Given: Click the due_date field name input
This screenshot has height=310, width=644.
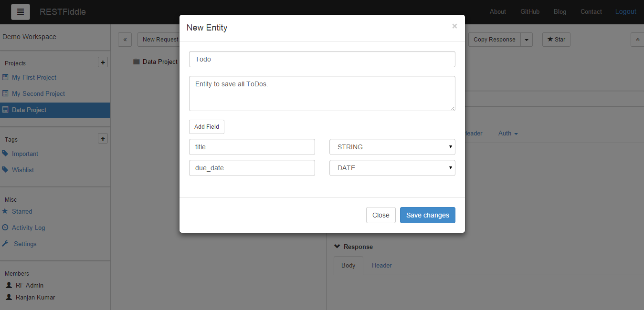Looking at the screenshot, I should 252,168.
